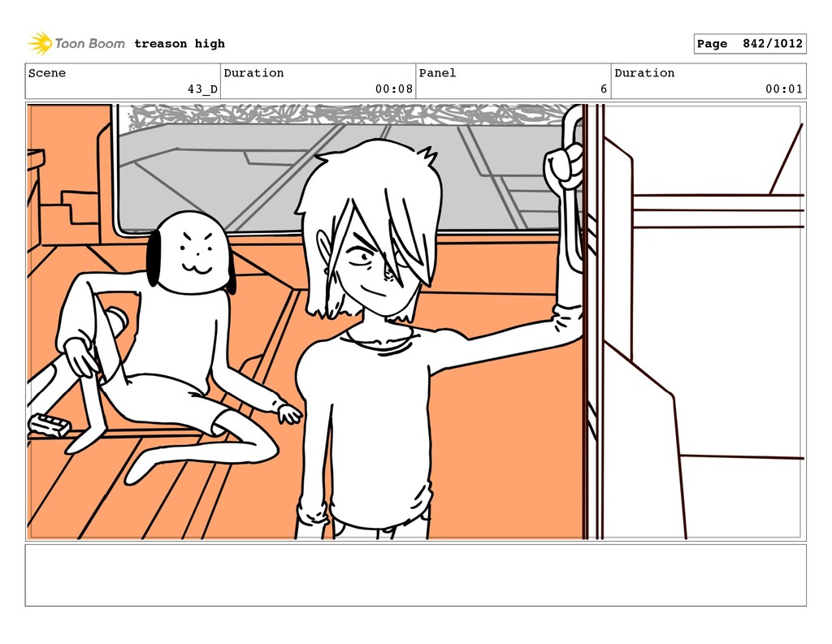Click the scene value '43_D'
Image resolution: width=832 pixels, height=644 pixels.
click(x=202, y=89)
